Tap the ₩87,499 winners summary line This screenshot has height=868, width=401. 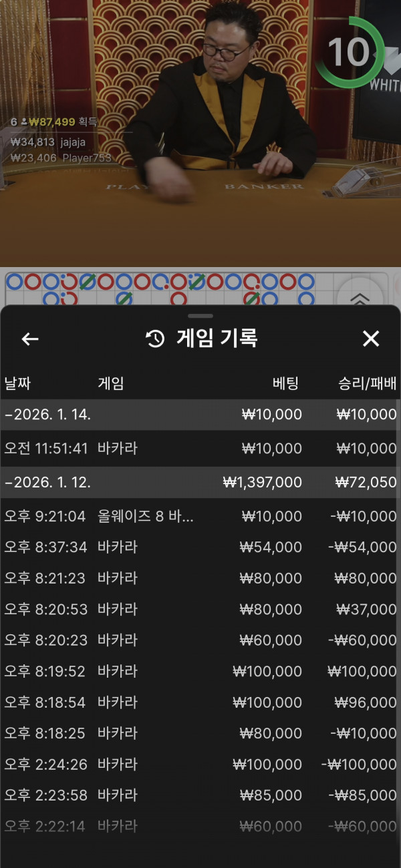pos(54,122)
